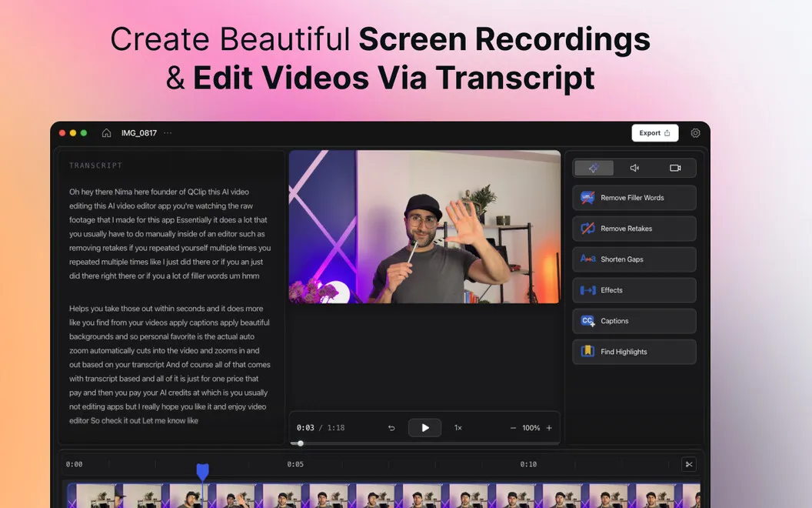Zoom in with the plus icon
812x508 pixels.
(549, 428)
